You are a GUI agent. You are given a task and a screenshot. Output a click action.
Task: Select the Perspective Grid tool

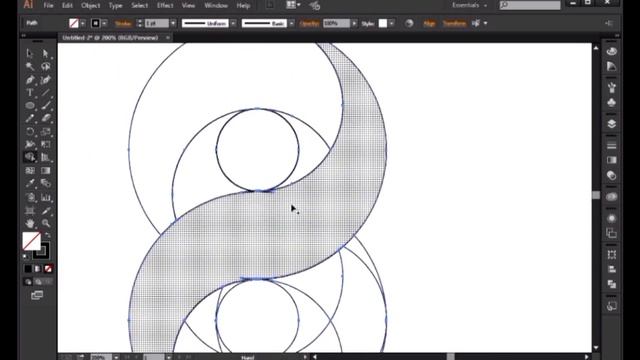[x=46, y=157]
